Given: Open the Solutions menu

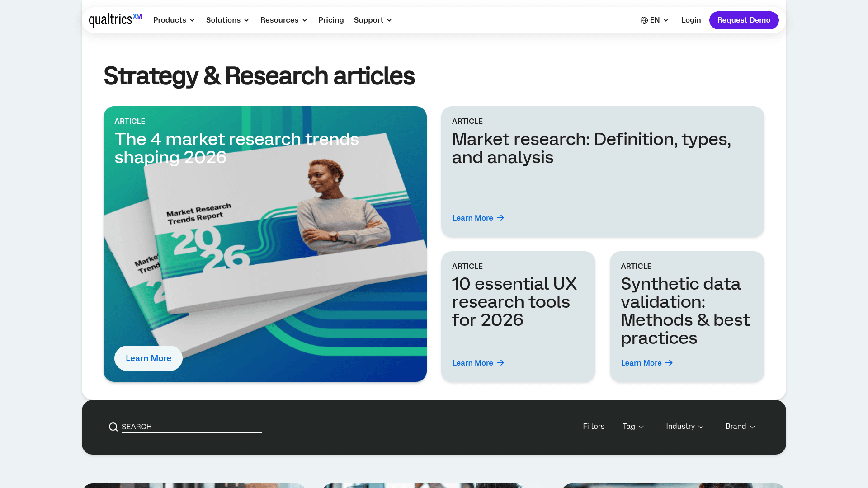Looking at the screenshot, I should click(x=227, y=20).
